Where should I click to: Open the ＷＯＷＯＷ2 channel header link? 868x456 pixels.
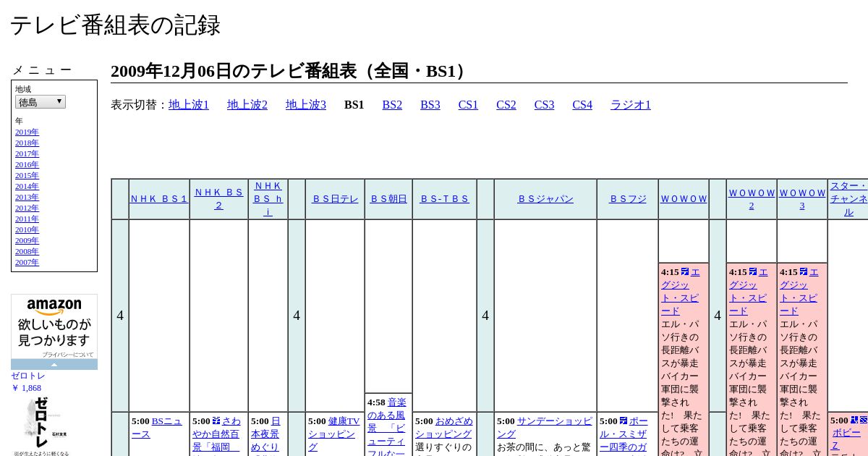pyautogui.click(x=752, y=199)
